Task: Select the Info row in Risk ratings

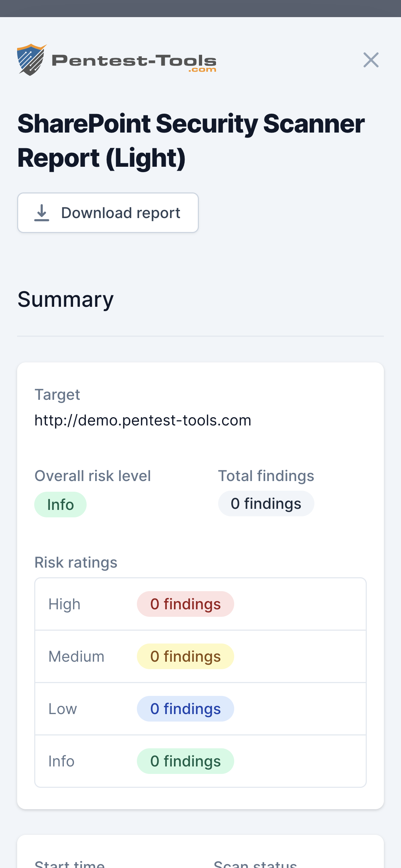Action: 61,761
